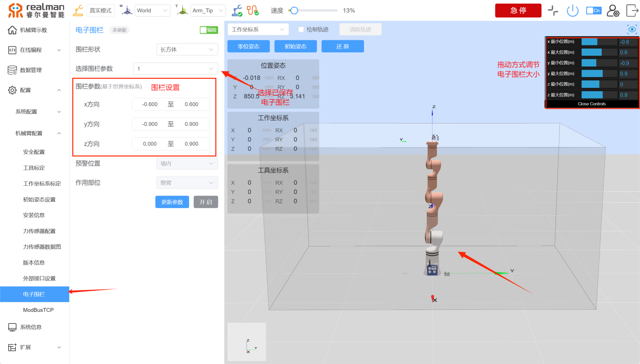
Task: Click the y方向 maximum value field
Action: point(191,124)
